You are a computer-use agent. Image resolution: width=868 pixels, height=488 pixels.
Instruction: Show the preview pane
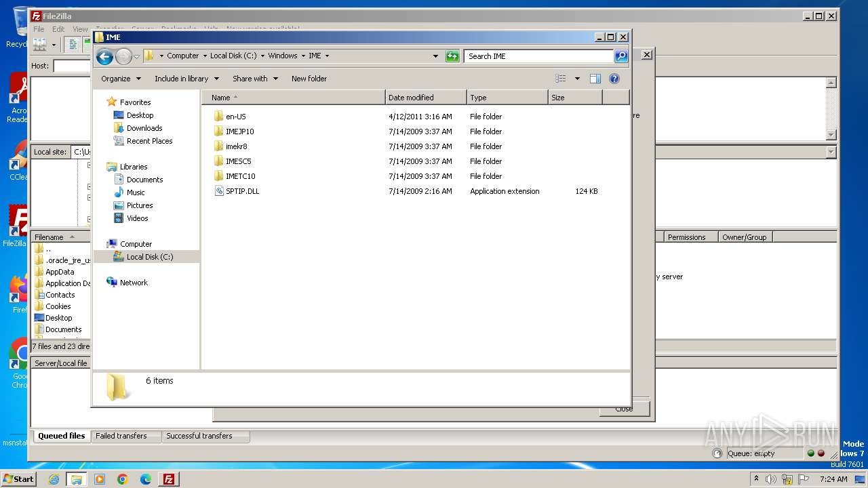coord(595,79)
